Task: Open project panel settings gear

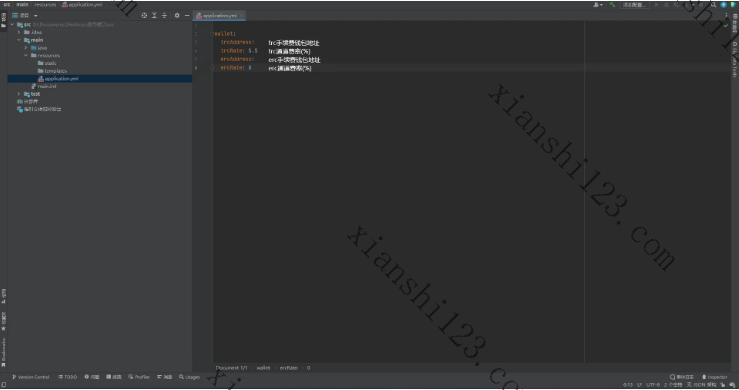Action: point(177,16)
